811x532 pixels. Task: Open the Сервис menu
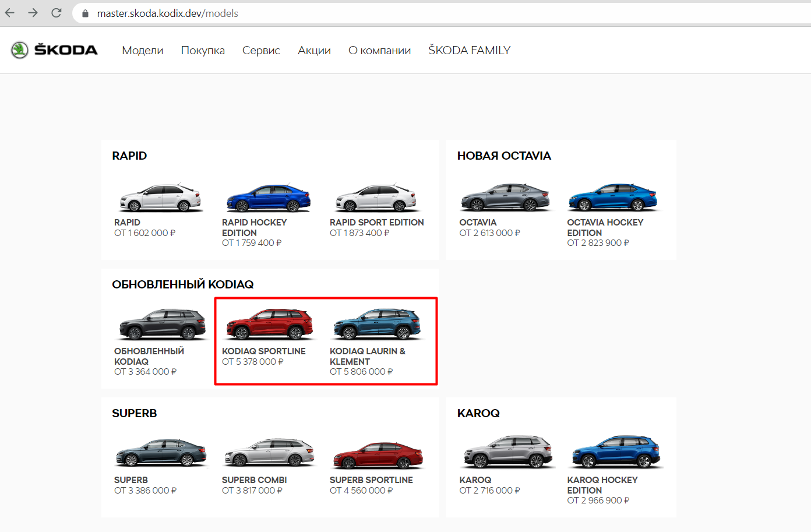pyautogui.click(x=261, y=50)
